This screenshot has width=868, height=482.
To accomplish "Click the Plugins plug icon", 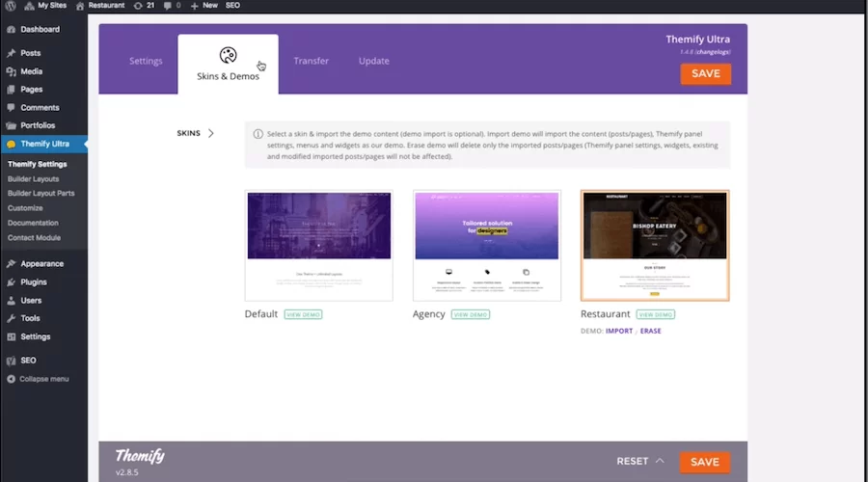I will [x=11, y=282].
